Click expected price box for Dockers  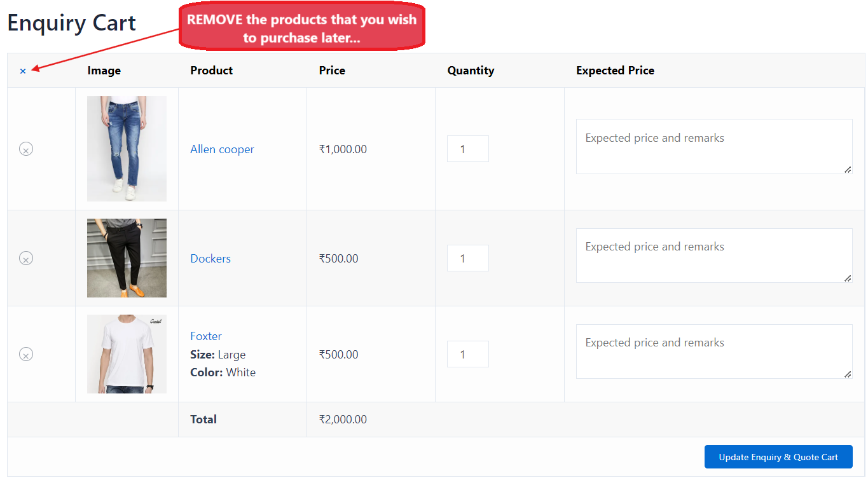click(x=713, y=256)
